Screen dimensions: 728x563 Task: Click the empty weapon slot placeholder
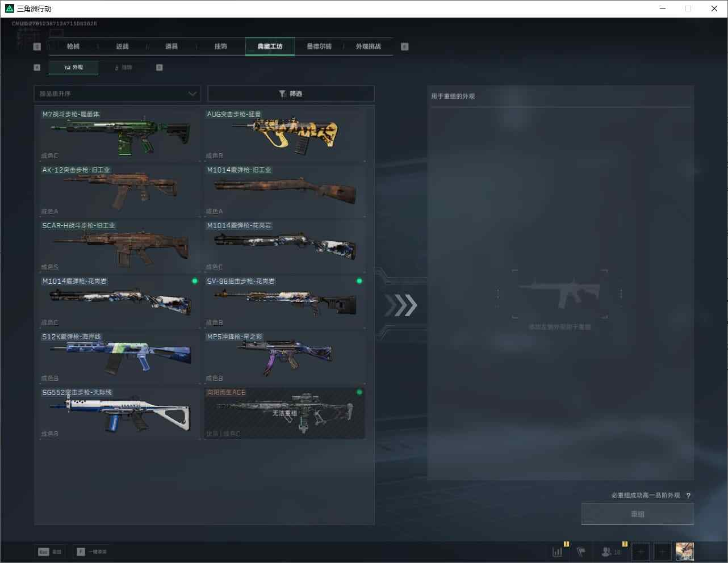(x=560, y=294)
